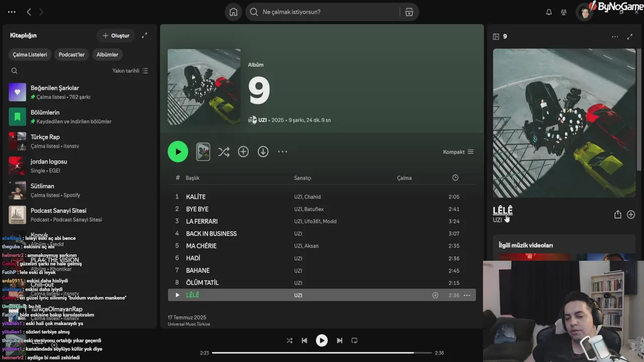Screen dimensions: 644x362
Task: Add LÊLÊ row to liked songs
Action: [x=435, y=296]
